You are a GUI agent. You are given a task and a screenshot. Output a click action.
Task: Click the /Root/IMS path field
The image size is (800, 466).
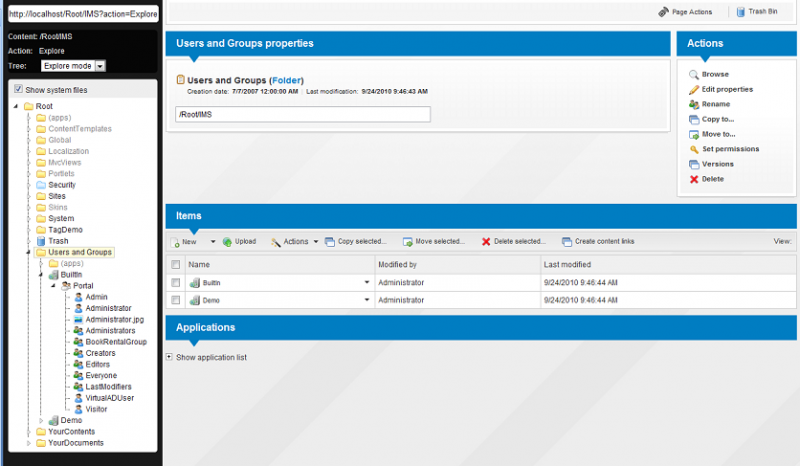(303, 114)
